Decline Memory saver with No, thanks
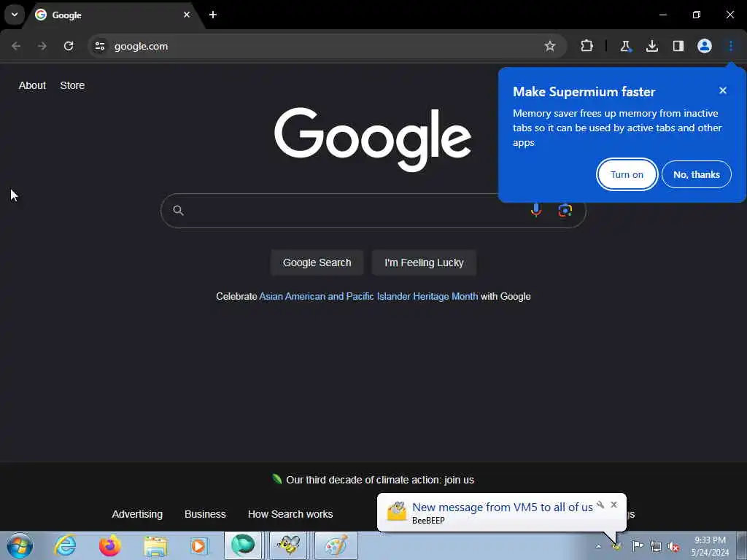The image size is (747, 560). [697, 175]
